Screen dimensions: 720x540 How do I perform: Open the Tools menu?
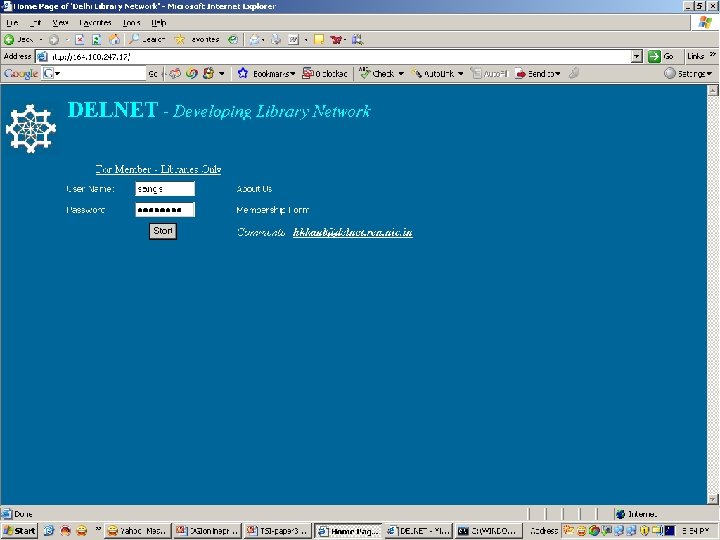point(131,22)
